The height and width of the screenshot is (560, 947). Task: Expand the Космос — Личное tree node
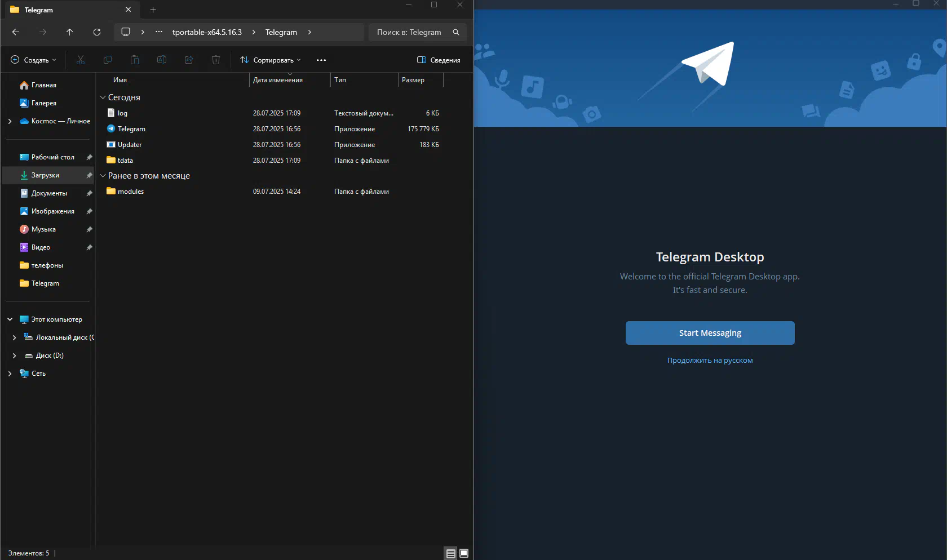[10, 121]
